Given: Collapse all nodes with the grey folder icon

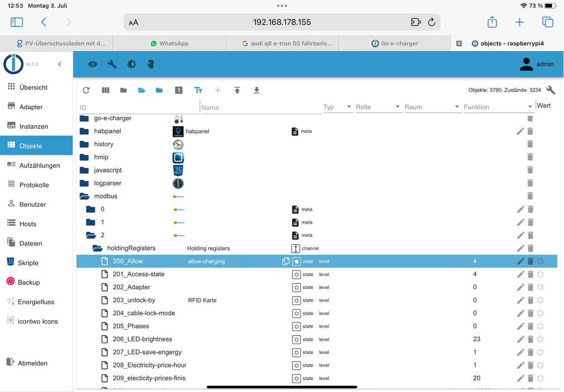Looking at the screenshot, I should 124,90.
